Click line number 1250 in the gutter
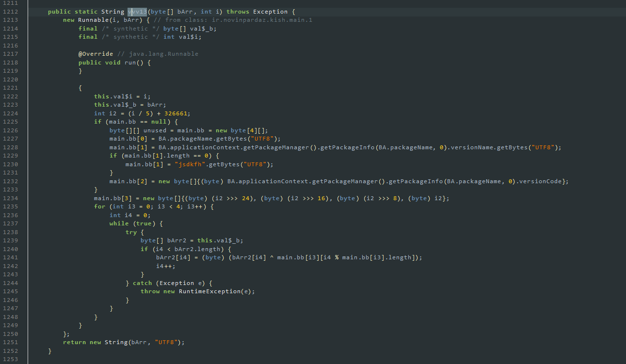The height and width of the screenshot is (364, 626). tap(11, 334)
